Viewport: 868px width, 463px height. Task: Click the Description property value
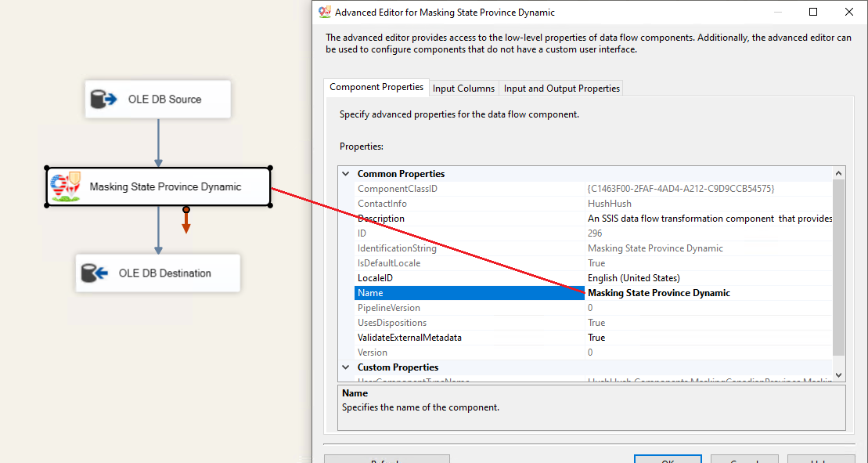tap(708, 219)
